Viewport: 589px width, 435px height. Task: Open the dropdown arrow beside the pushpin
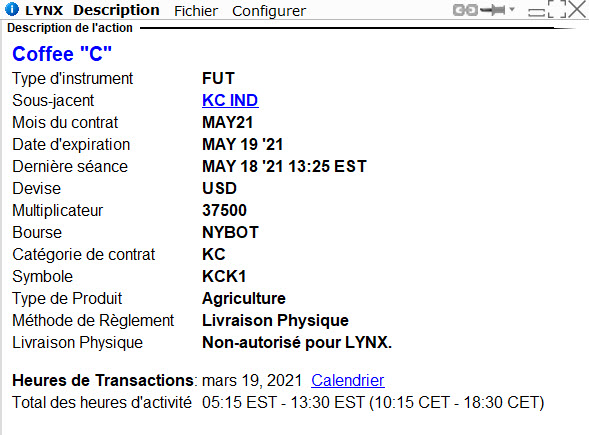(x=512, y=9)
